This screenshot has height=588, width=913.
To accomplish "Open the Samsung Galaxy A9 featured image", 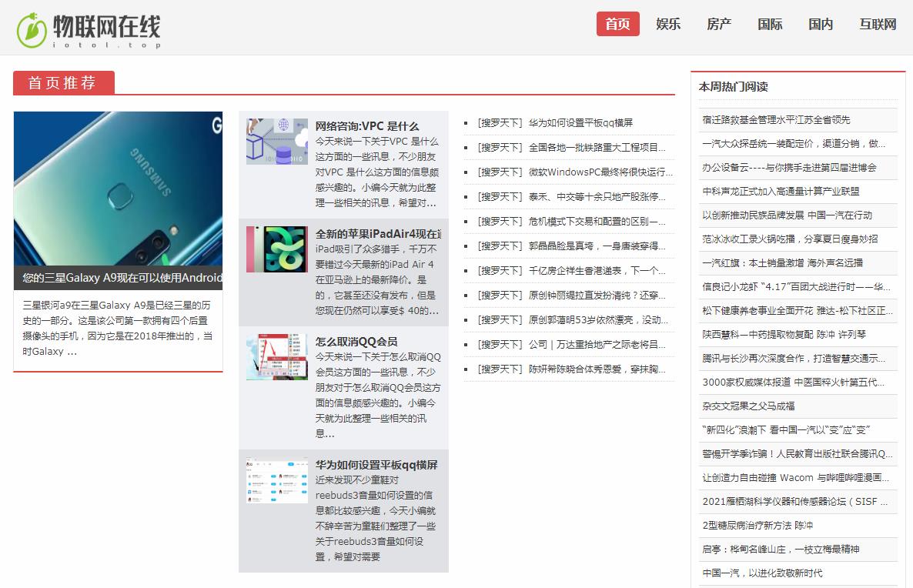I will click(x=119, y=189).
